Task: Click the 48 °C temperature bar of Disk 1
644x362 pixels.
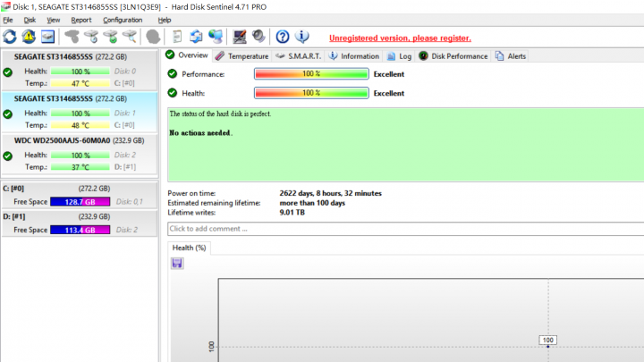Action: click(x=80, y=125)
